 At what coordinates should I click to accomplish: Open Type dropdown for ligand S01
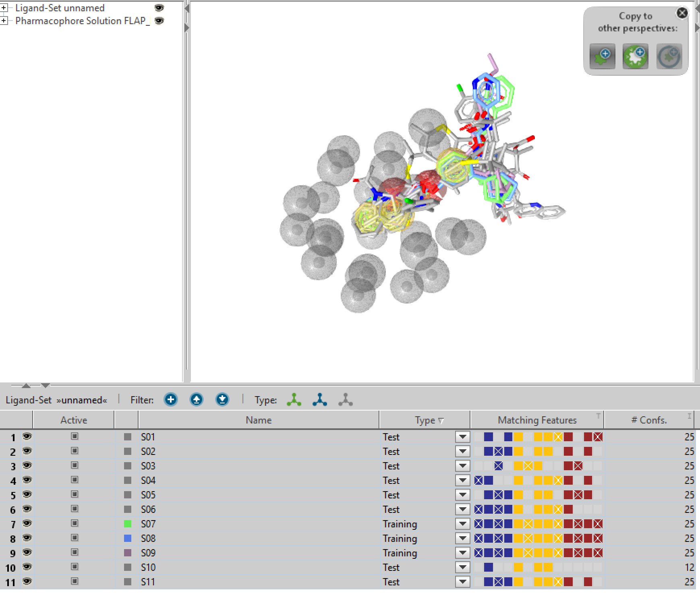click(x=463, y=437)
